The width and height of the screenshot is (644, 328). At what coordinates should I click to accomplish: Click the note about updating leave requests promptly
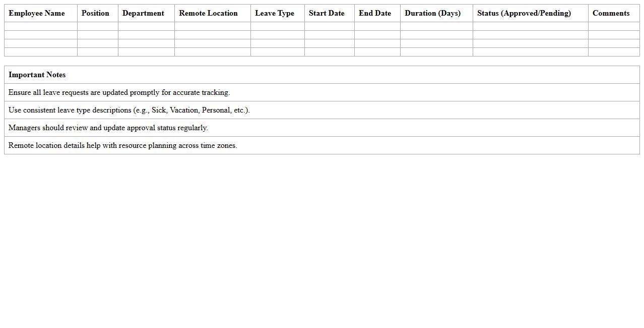click(118, 92)
